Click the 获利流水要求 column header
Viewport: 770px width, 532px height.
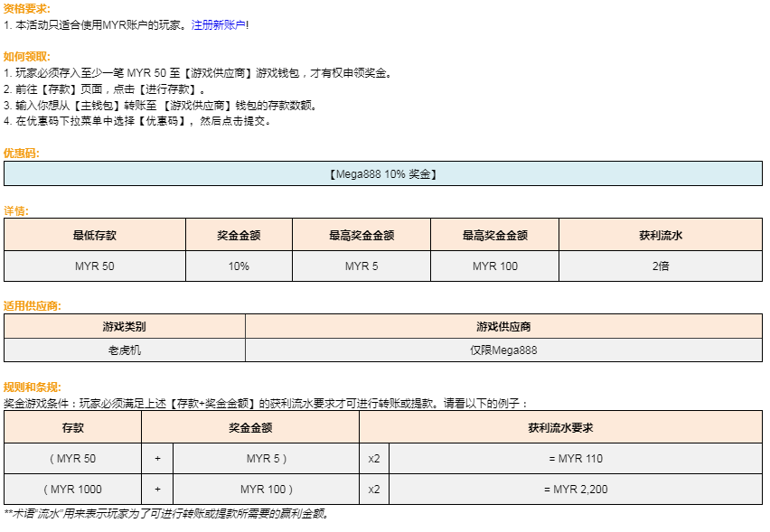pyautogui.click(x=560, y=427)
